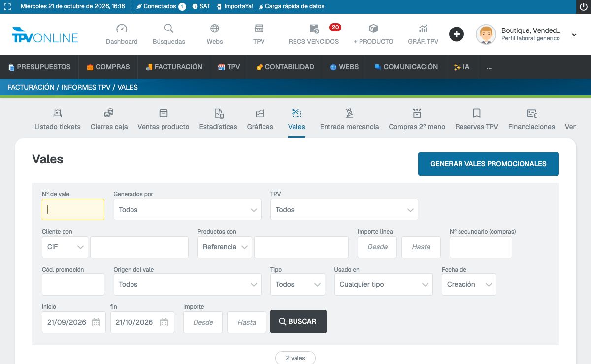Expand the Origen del vale dropdown
This screenshot has height=364, width=591.
click(188, 284)
